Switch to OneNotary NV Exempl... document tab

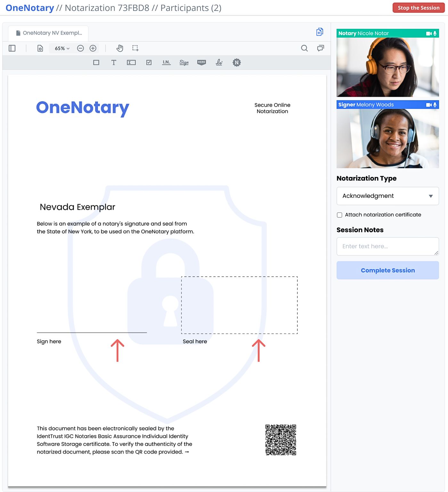(49, 33)
